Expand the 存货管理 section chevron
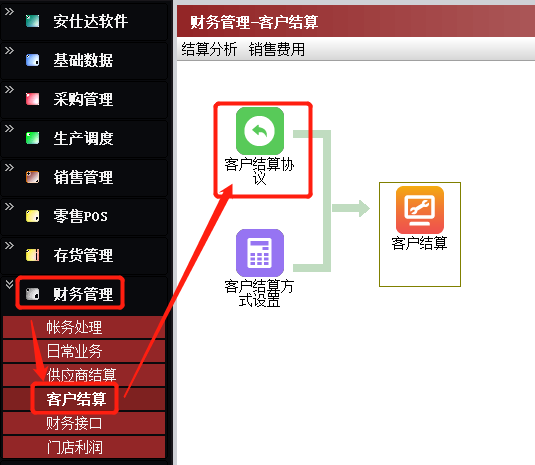The height and width of the screenshot is (465, 535). point(9,245)
